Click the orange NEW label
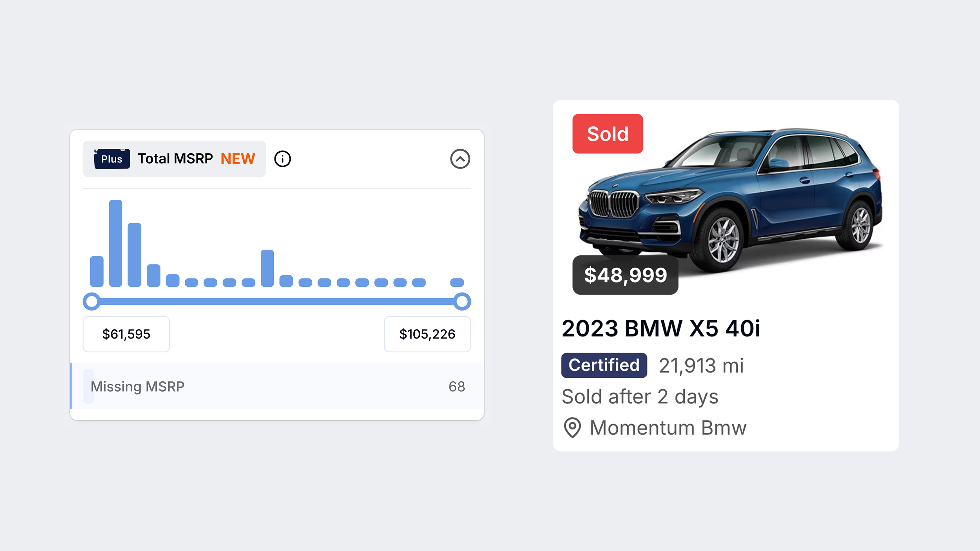The width and height of the screenshot is (980, 551). [x=238, y=159]
